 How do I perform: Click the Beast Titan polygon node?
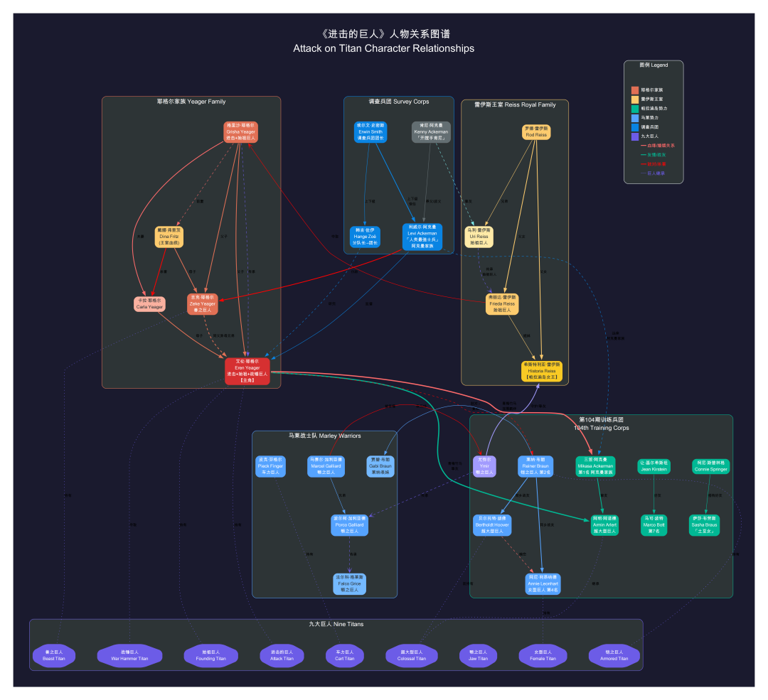pos(54,656)
